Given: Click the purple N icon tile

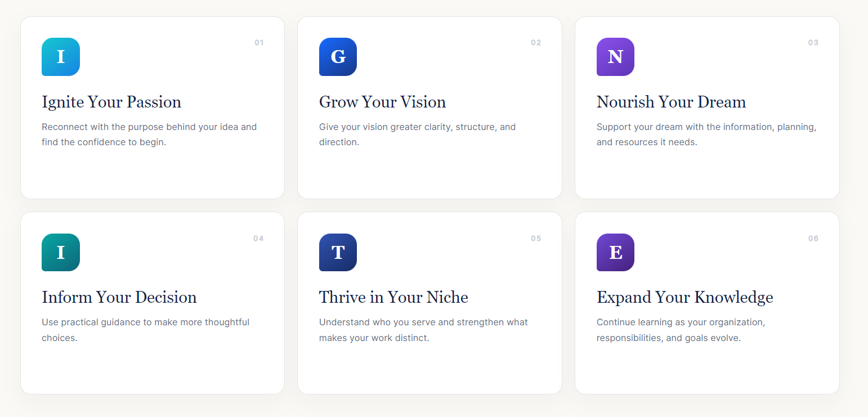Looking at the screenshot, I should pyautogui.click(x=615, y=57).
